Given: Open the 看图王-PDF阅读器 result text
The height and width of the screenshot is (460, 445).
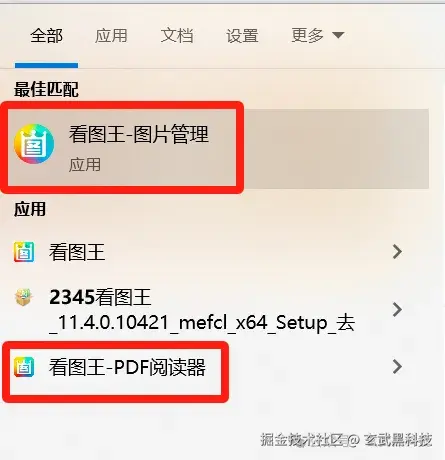Looking at the screenshot, I should pyautogui.click(x=127, y=367).
